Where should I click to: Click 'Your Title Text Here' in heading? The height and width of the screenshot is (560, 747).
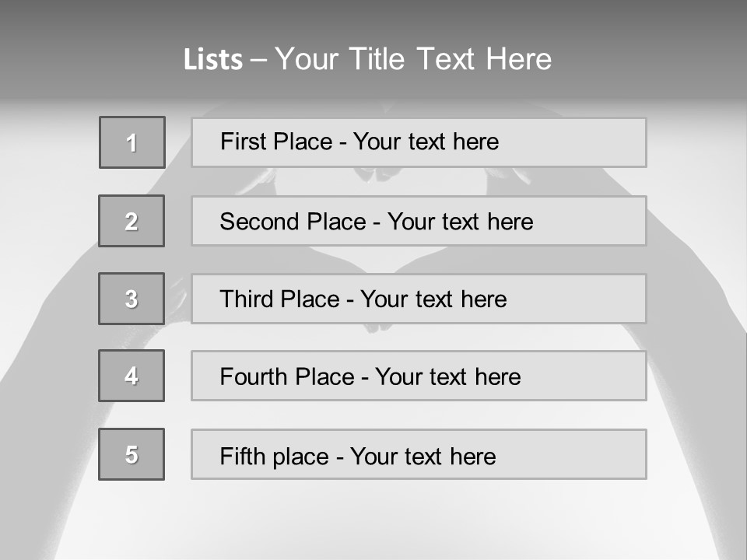click(413, 59)
